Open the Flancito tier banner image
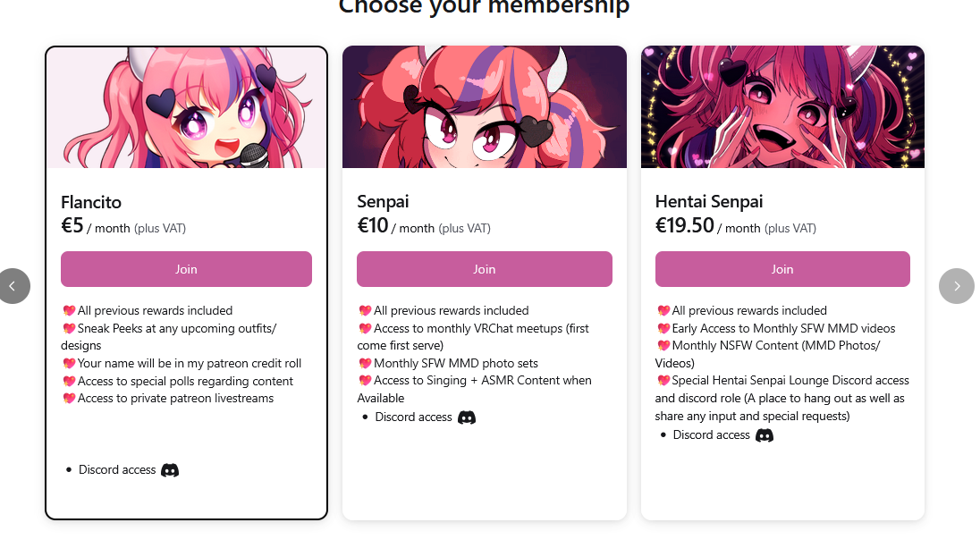 pos(186,107)
